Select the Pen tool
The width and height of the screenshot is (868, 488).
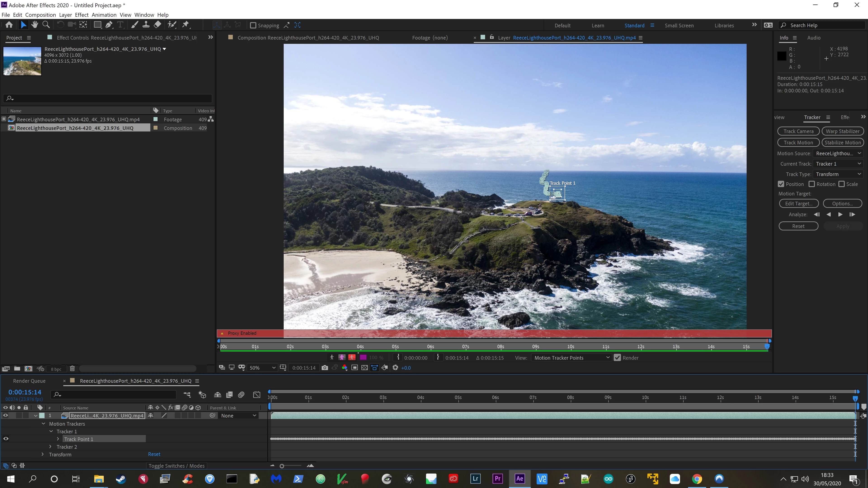pyautogui.click(x=108, y=25)
